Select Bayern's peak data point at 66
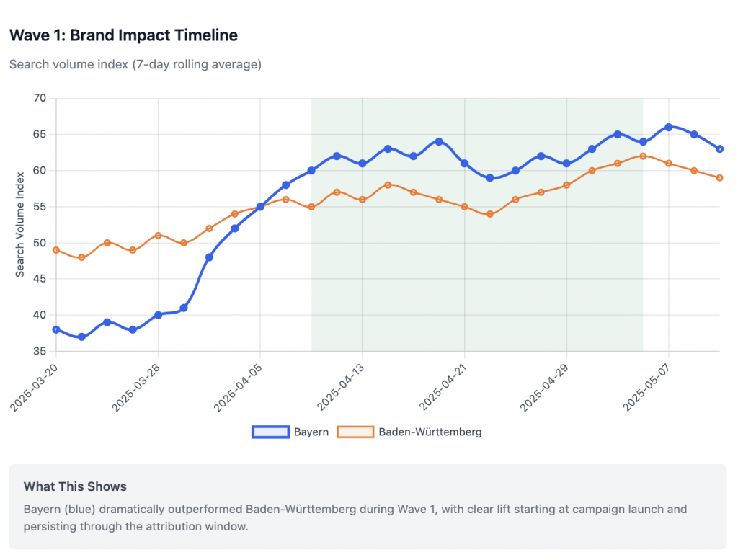This screenshot has width=738, height=560. tap(669, 127)
